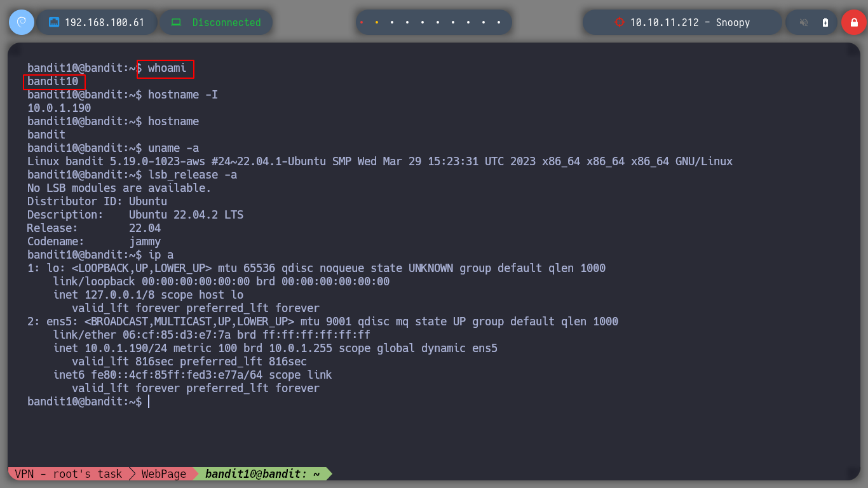Click the '2: ens5: <BROADCAST' interface line
Viewport: 868px width, 488px height.
pos(323,322)
